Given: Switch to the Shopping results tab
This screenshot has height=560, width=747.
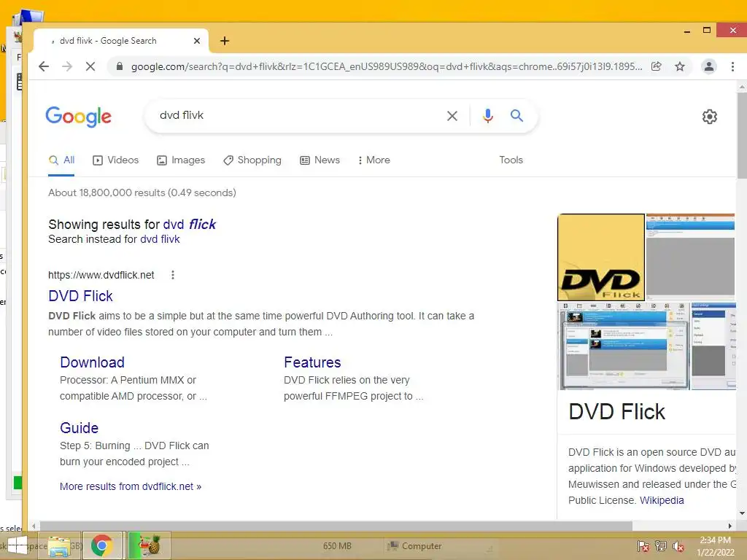Looking at the screenshot, I should tap(252, 160).
